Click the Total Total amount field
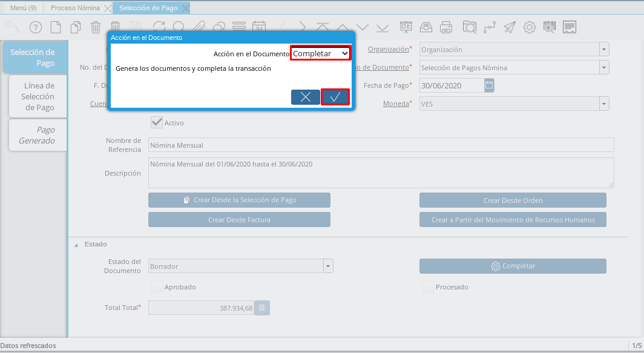The height and width of the screenshot is (353, 644). (201, 308)
